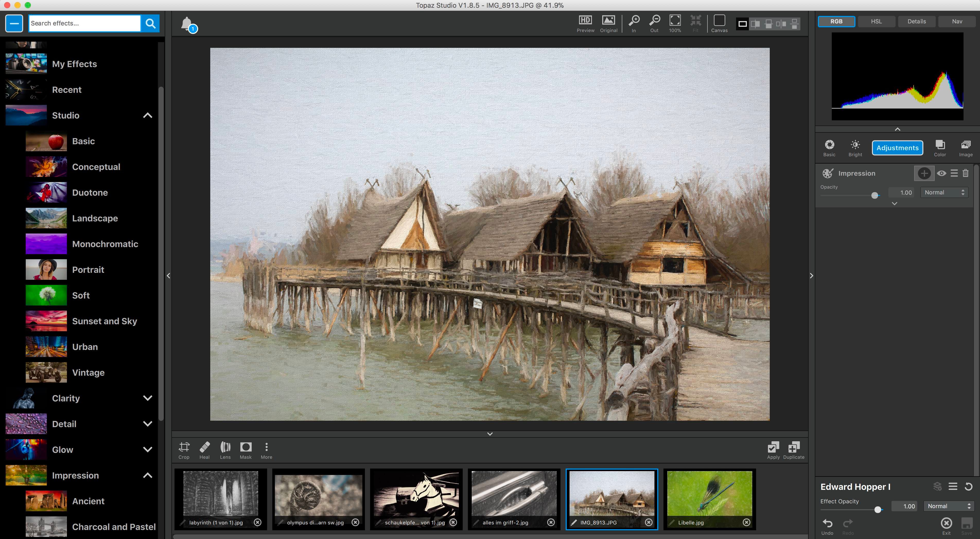The width and height of the screenshot is (980, 539).
Task: Show the Original image view
Action: point(608,24)
